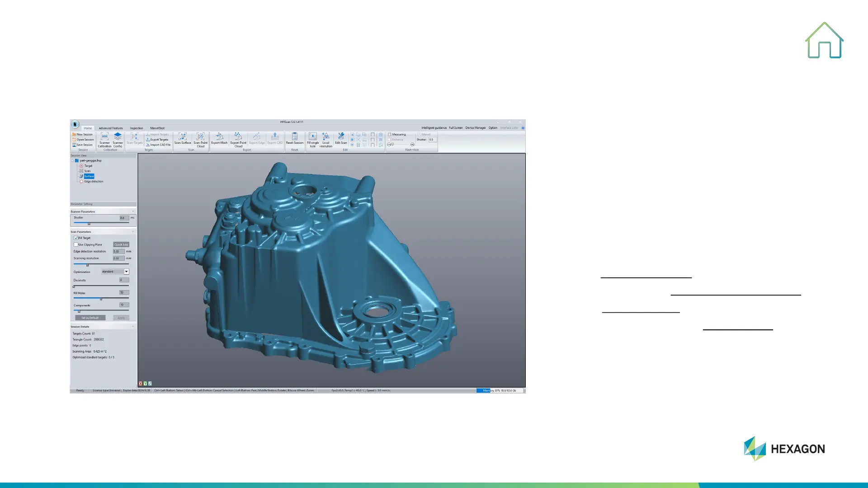868x488 pixels.
Task: Enable Use Clipping Plane checkbox
Action: (76, 244)
